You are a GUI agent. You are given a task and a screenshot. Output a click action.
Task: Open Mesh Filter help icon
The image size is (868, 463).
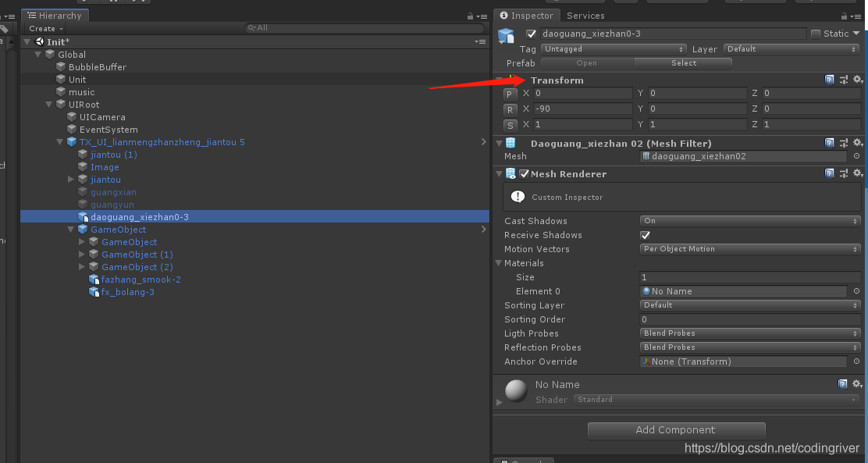tap(829, 143)
